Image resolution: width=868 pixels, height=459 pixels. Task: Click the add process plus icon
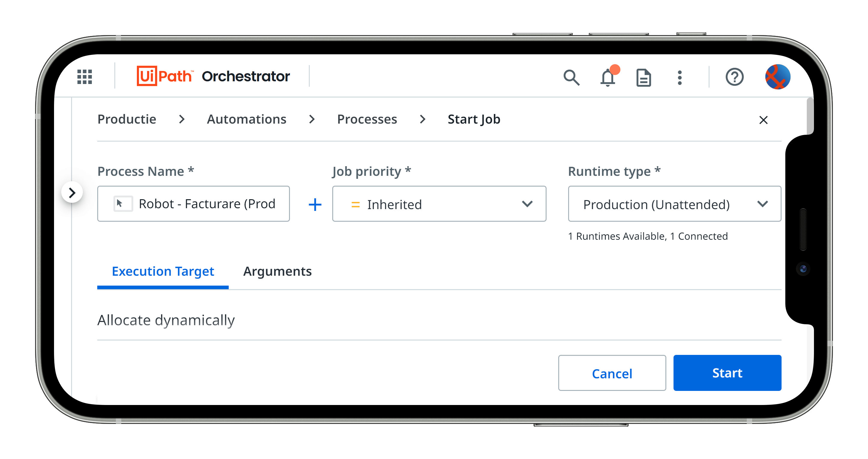pyautogui.click(x=315, y=204)
